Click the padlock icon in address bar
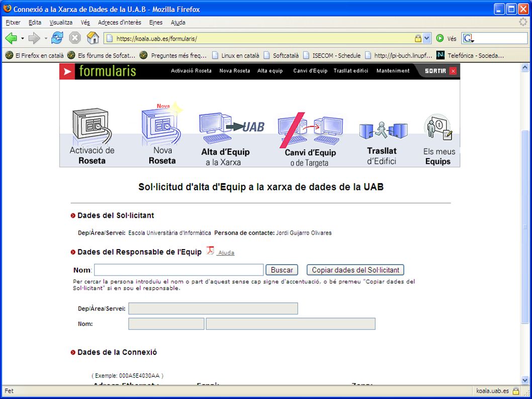Viewport: 532px width, 399px height. click(418, 38)
